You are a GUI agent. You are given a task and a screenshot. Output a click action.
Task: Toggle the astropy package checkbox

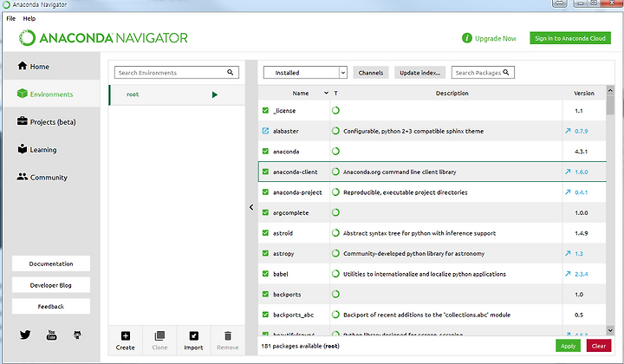click(265, 253)
